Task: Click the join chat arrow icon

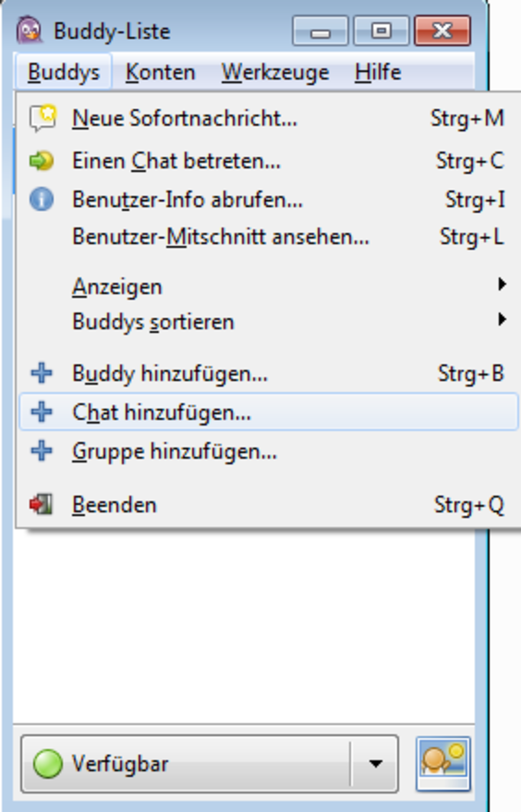Action: 41,161
